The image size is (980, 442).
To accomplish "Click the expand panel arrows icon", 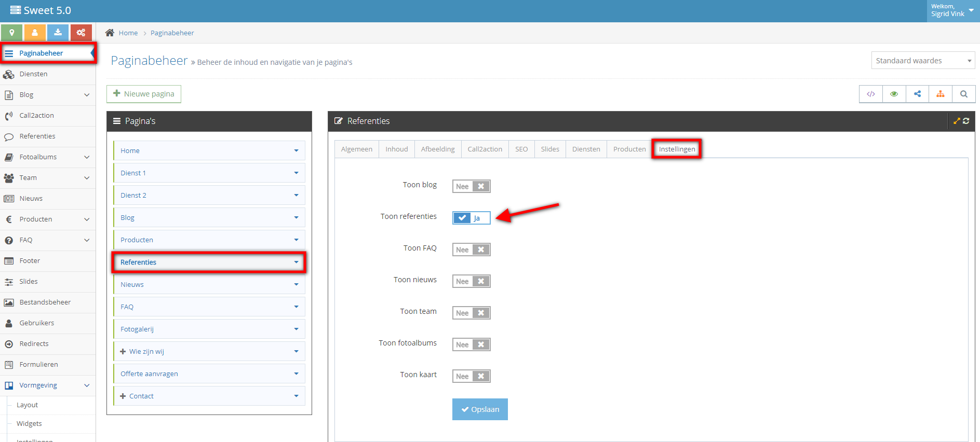I will (x=957, y=121).
